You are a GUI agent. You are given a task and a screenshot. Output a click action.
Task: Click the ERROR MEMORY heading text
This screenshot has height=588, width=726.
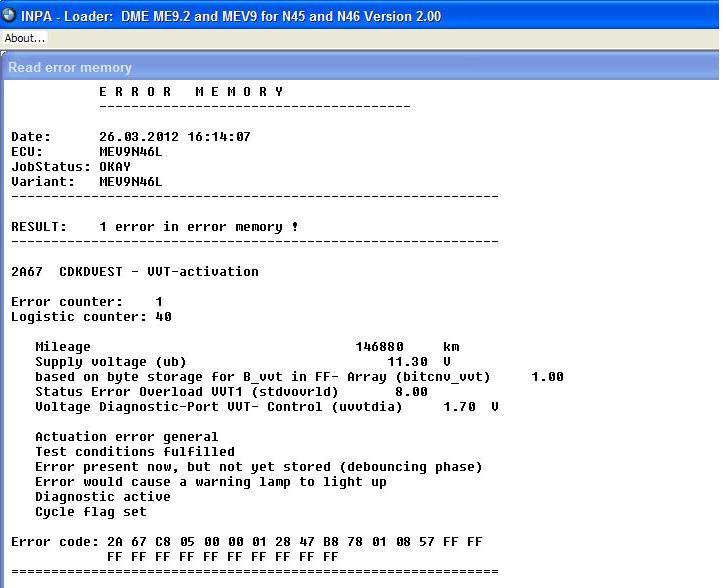[x=191, y=92]
